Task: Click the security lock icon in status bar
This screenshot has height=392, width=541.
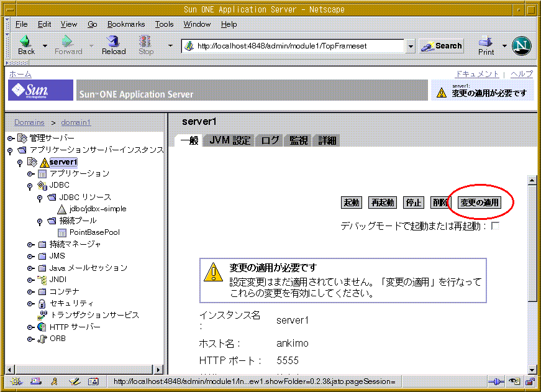Action: (530, 381)
